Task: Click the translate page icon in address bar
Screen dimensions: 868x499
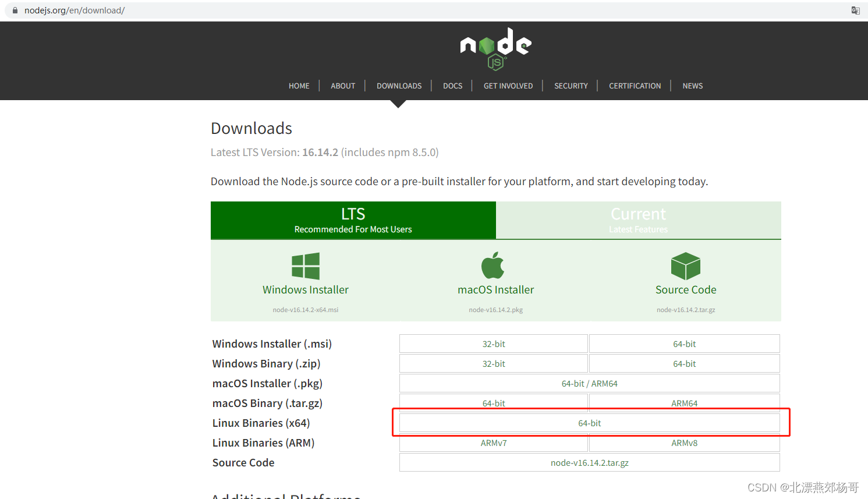Action: (855, 10)
